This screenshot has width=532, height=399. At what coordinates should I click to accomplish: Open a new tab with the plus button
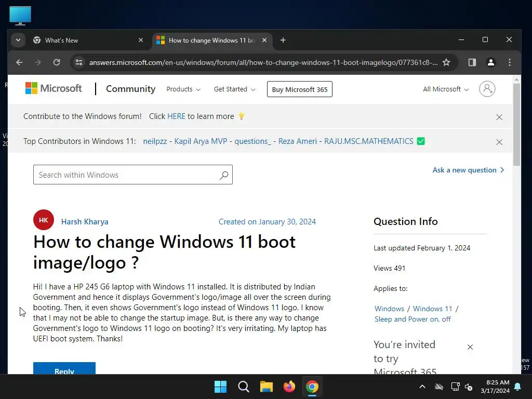click(x=283, y=41)
